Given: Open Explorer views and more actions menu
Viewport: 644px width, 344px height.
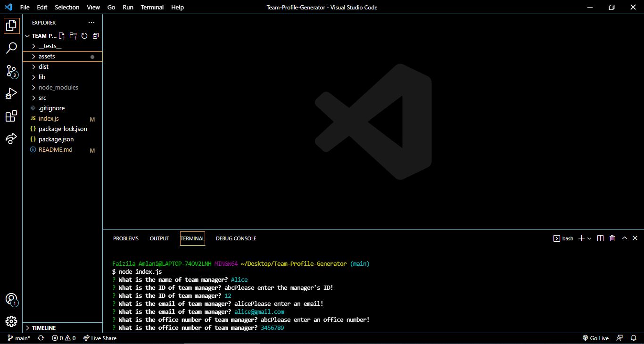Looking at the screenshot, I should click(x=91, y=23).
